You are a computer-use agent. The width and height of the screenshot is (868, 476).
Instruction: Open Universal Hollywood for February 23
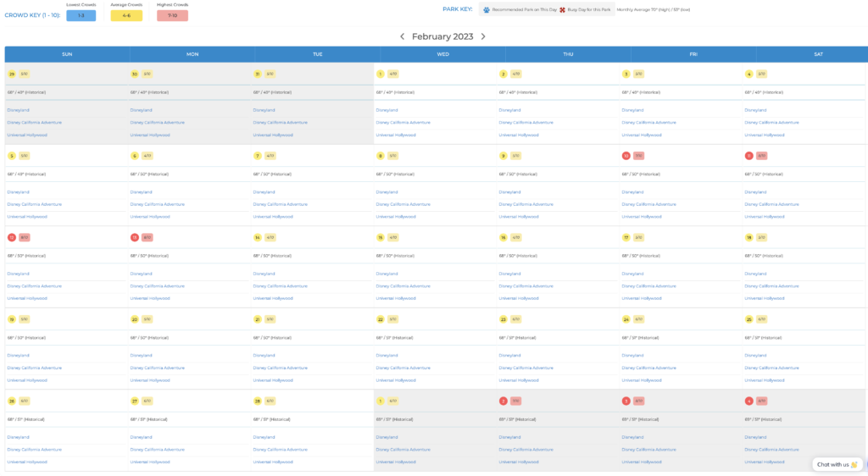[x=519, y=380]
